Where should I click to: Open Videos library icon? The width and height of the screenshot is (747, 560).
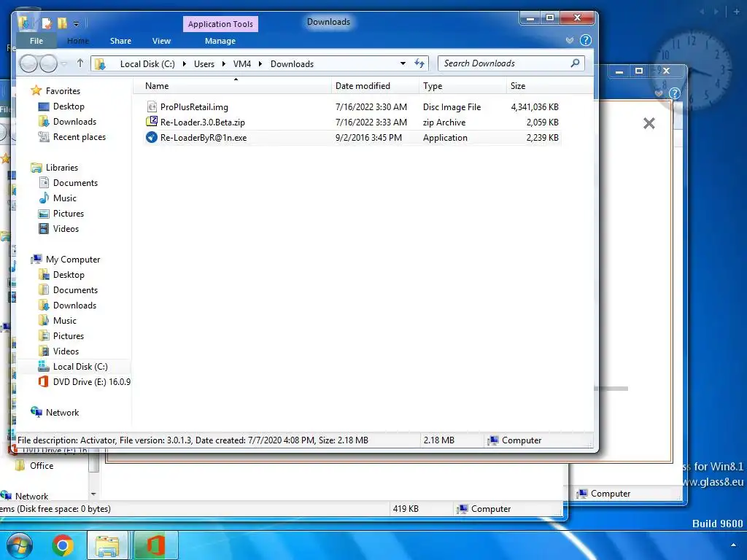[x=43, y=228]
